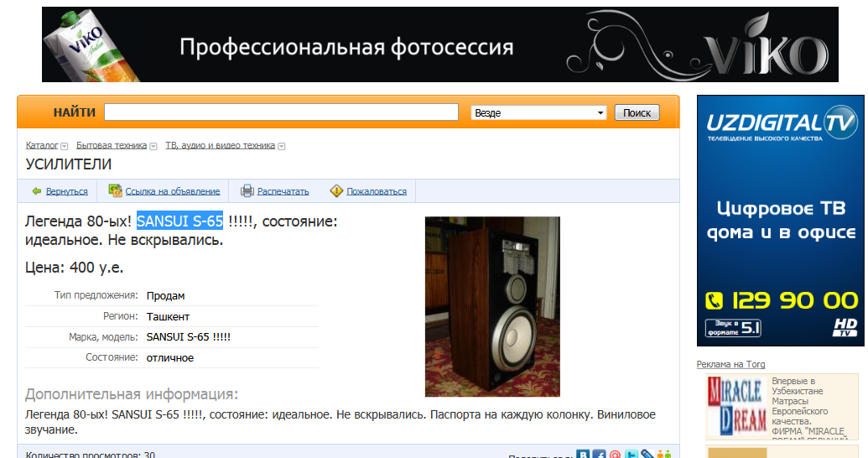Expand the ТВ, аудио и видео техника arrow
Screen dimensions: 868x458
282,146
